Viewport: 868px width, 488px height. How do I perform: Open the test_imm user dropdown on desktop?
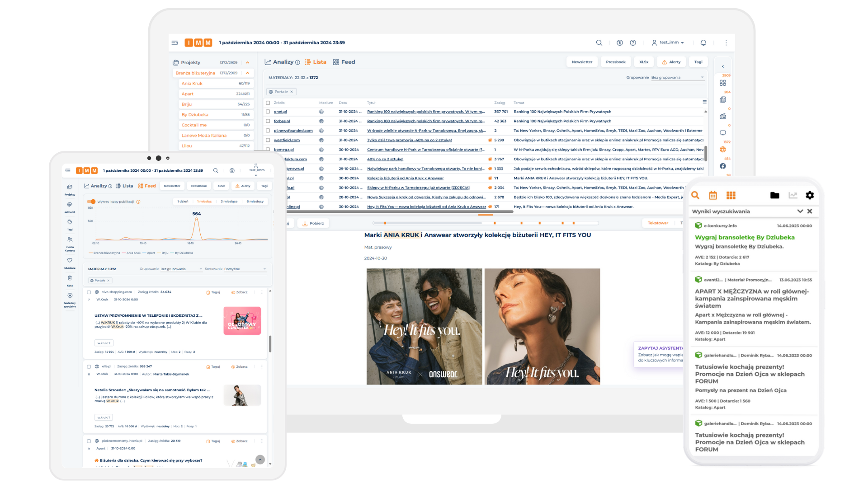pos(668,42)
